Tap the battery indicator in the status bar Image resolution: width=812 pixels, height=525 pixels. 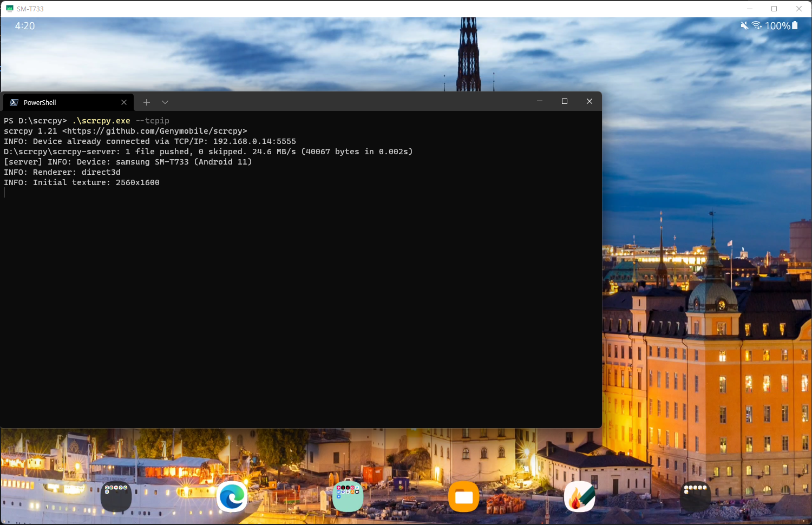(795, 25)
